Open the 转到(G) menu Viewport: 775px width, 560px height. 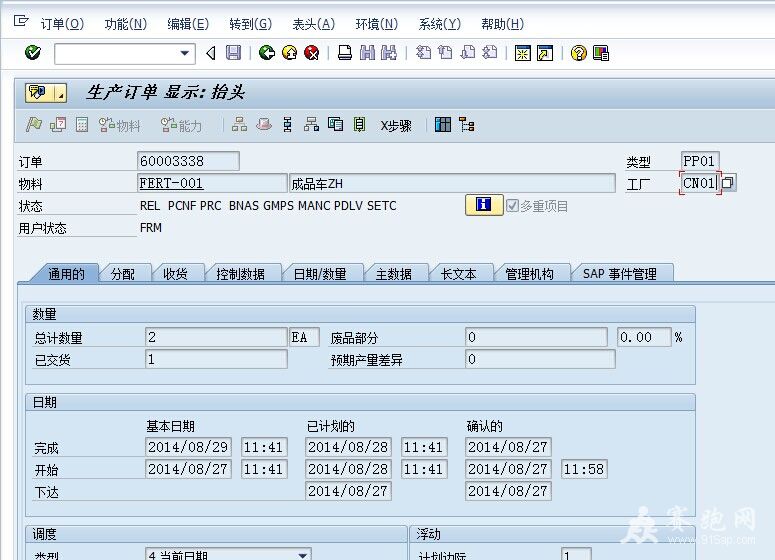(x=251, y=24)
